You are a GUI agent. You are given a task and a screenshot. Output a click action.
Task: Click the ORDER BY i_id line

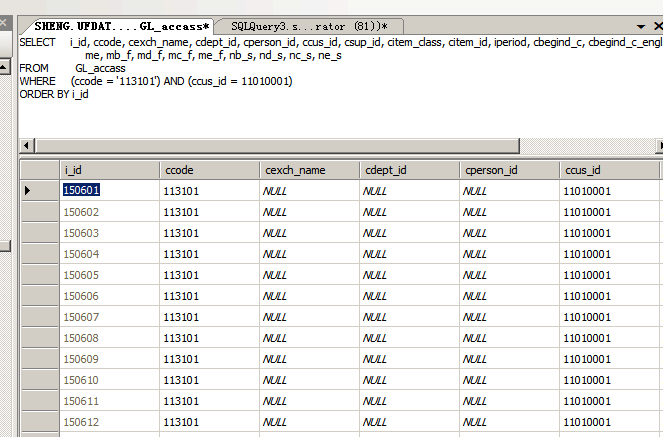(x=54, y=94)
